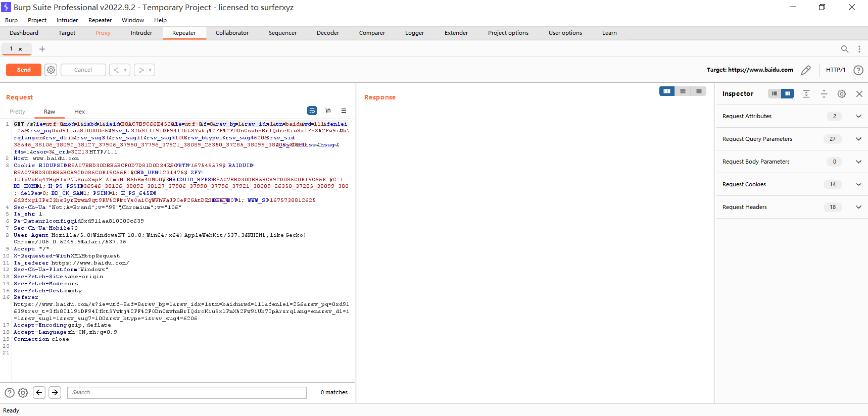Screen dimensions: 868x416
Task: Switch to the Collaborator tab
Action: [x=232, y=33]
